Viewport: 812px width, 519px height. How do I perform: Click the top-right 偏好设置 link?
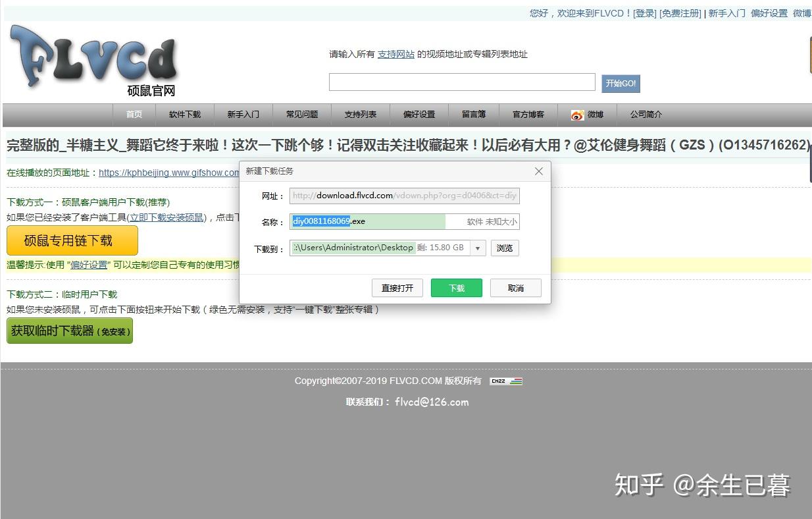click(769, 13)
